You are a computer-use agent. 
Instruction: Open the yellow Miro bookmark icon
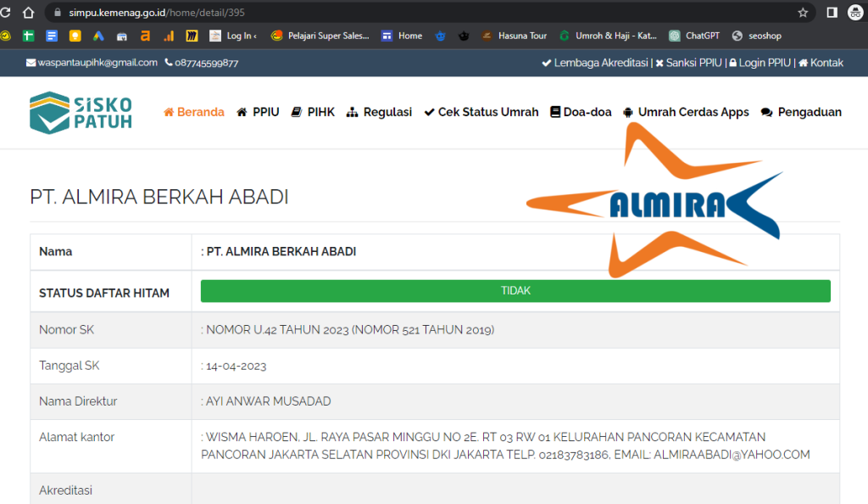[192, 36]
